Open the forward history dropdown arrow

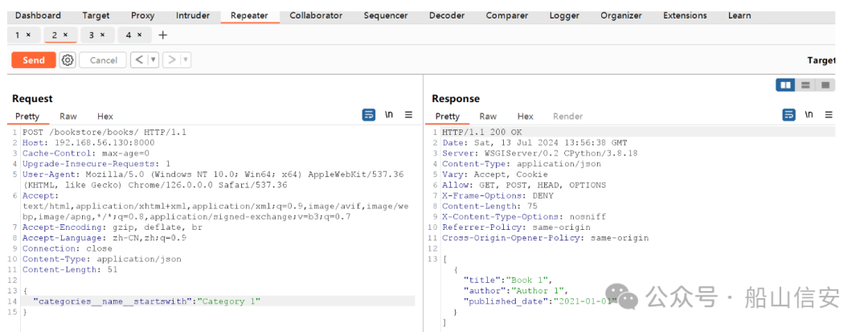(186, 59)
